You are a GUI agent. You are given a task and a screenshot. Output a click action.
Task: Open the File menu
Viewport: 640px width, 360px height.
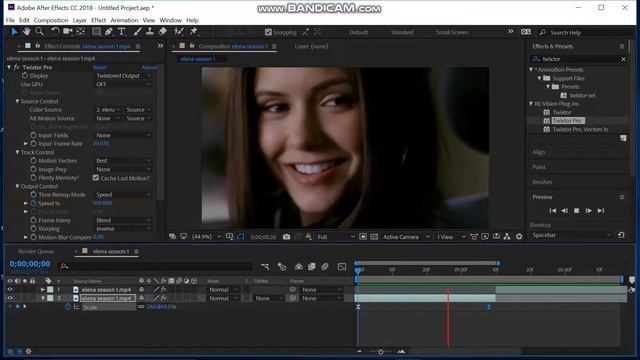[10, 20]
